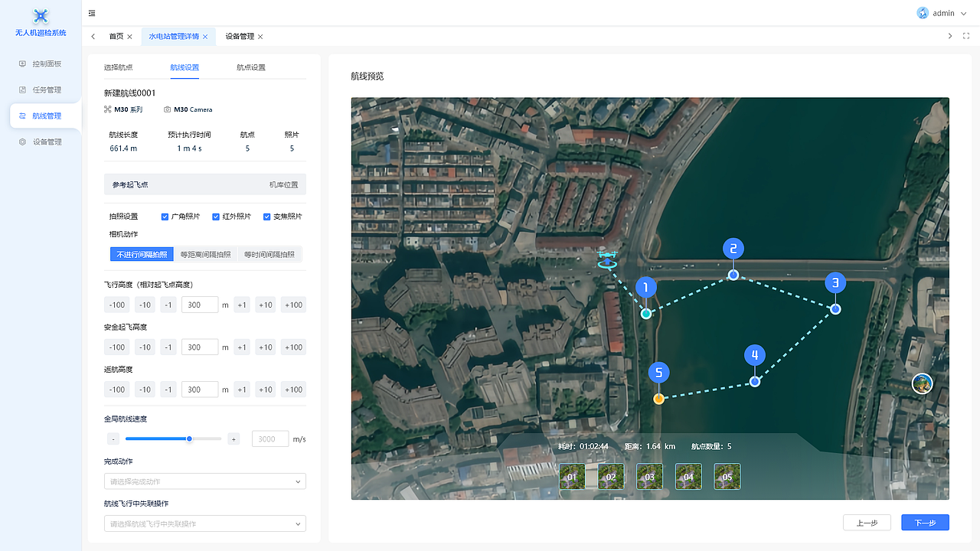Expand the admin user menu
The image size is (980, 551).
pyautogui.click(x=963, y=13)
